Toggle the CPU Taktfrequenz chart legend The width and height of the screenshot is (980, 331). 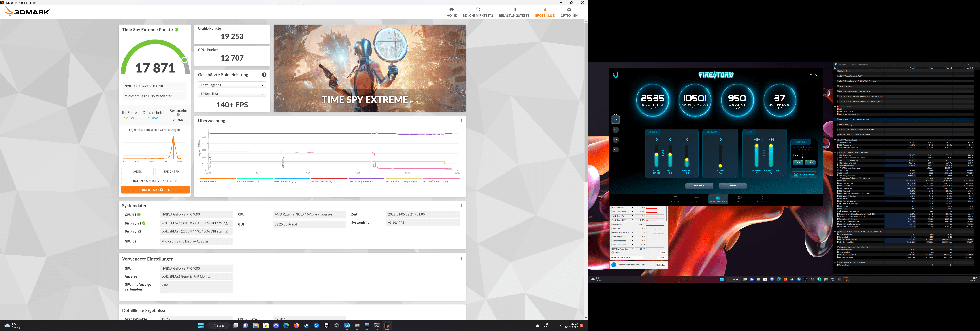point(366,180)
